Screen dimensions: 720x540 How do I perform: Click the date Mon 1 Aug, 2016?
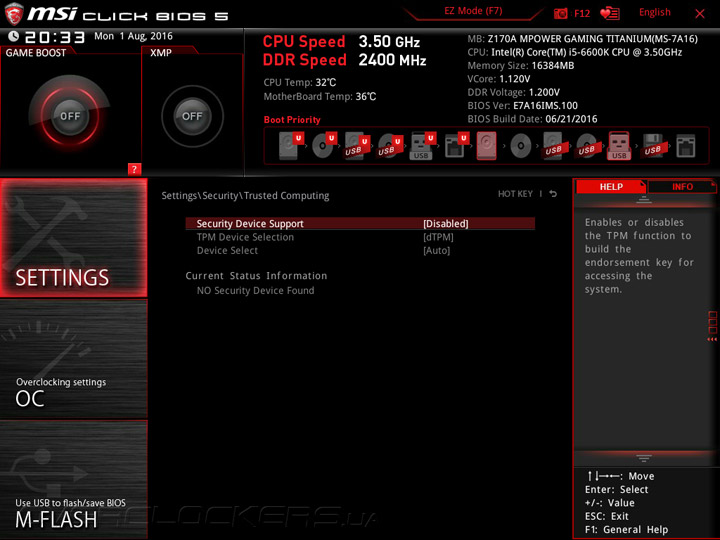133,36
